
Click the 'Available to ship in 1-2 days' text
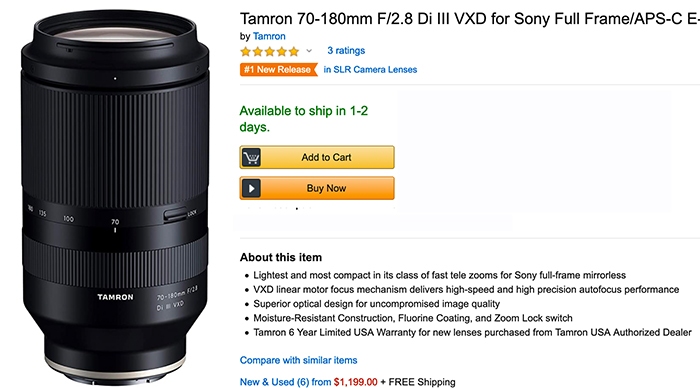tap(304, 119)
